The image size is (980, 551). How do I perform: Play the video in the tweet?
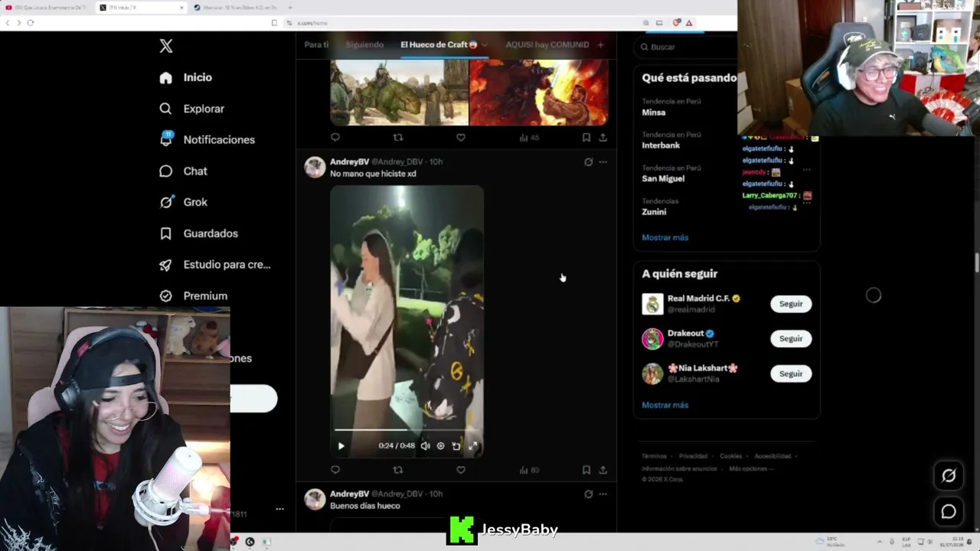click(341, 446)
